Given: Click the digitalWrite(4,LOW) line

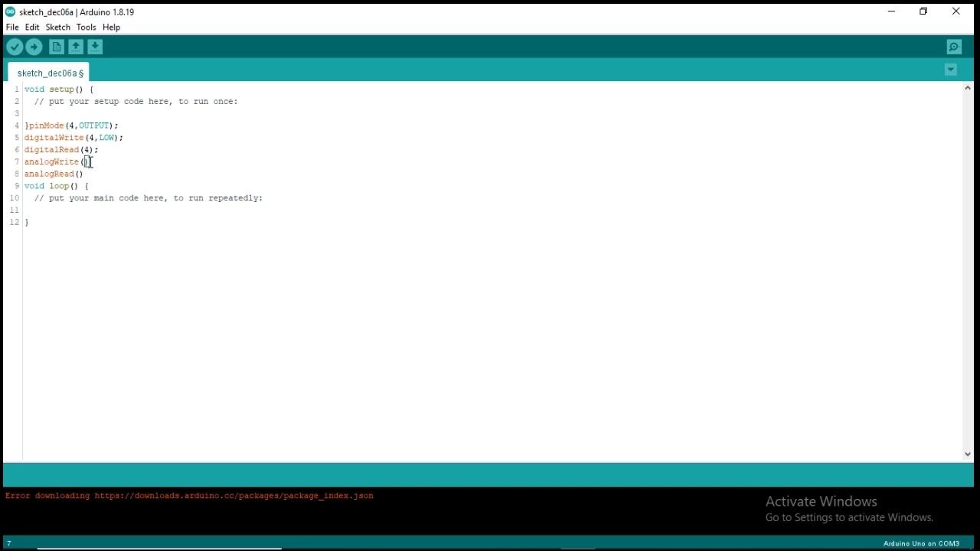Looking at the screenshot, I should click(x=73, y=138).
